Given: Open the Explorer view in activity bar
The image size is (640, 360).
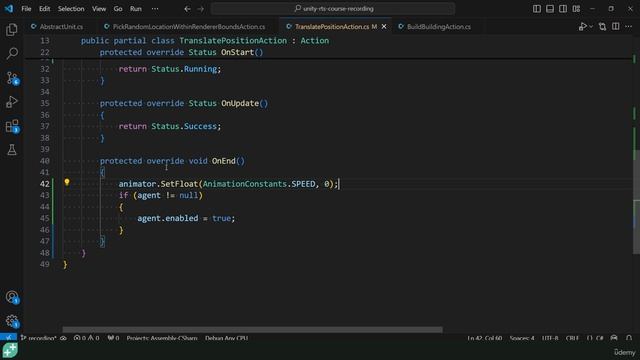Looking at the screenshot, I should tap(12, 29).
